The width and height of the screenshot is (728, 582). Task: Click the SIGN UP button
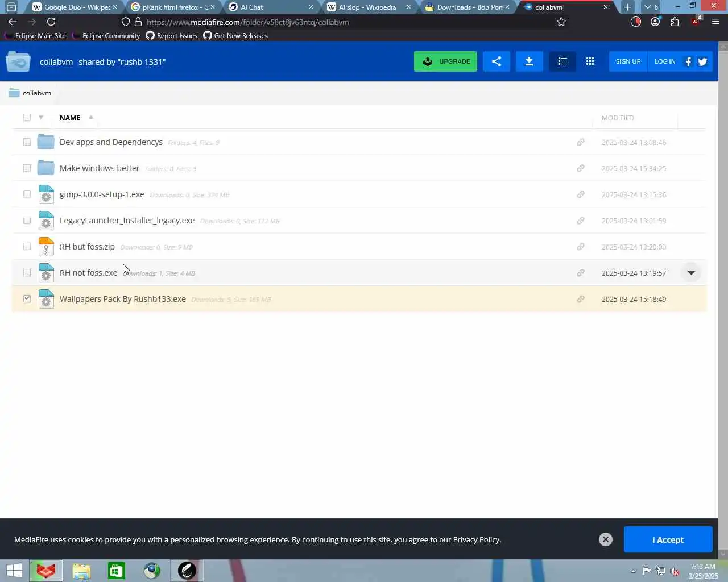point(628,61)
